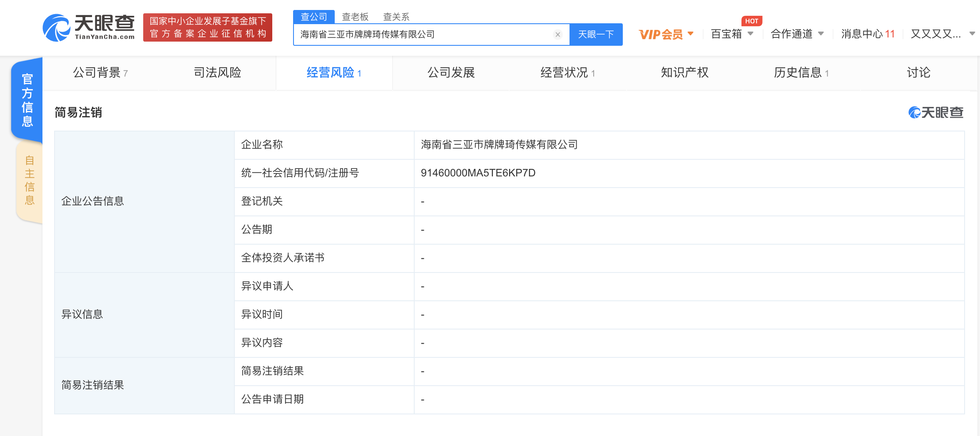Click the TianYanCha watermark logo beside 简易注销

[936, 112]
